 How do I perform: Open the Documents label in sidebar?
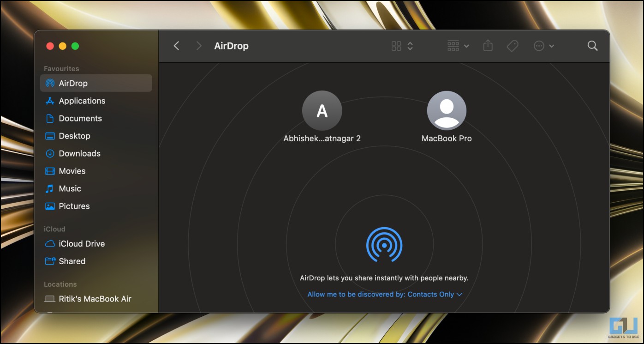(80, 119)
